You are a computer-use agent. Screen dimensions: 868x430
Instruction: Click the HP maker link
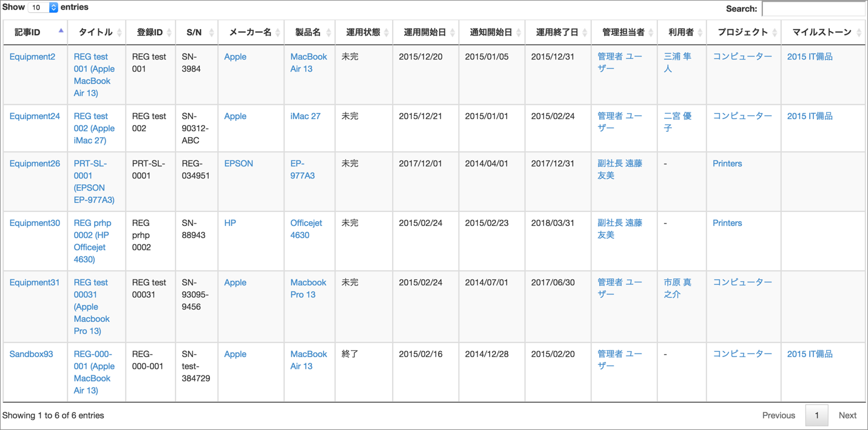(x=230, y=223)
